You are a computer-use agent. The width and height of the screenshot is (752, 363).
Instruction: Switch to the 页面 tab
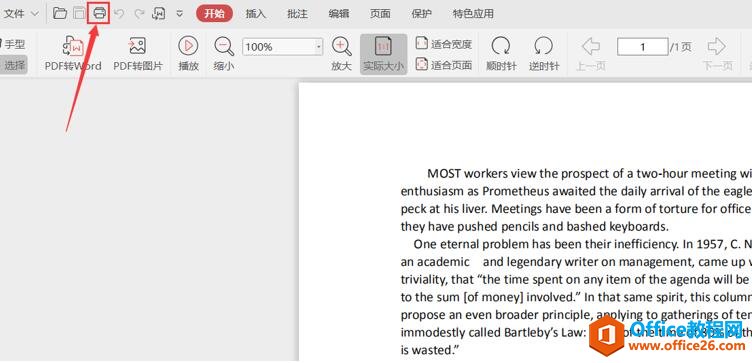point(380,13)
